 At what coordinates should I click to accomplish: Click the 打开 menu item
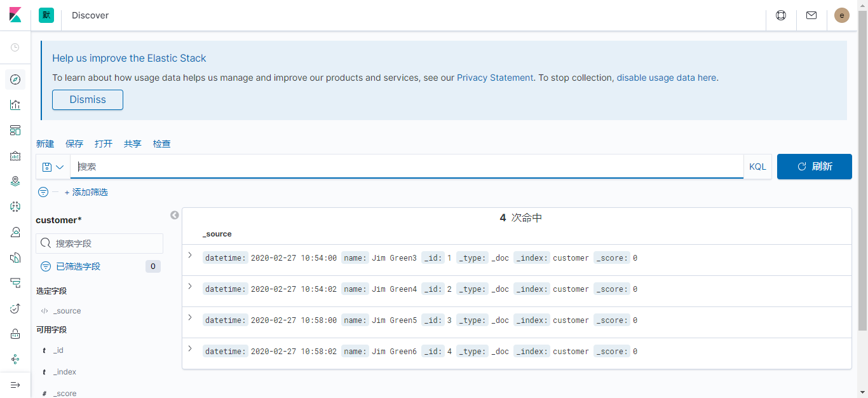pos(104,144)
